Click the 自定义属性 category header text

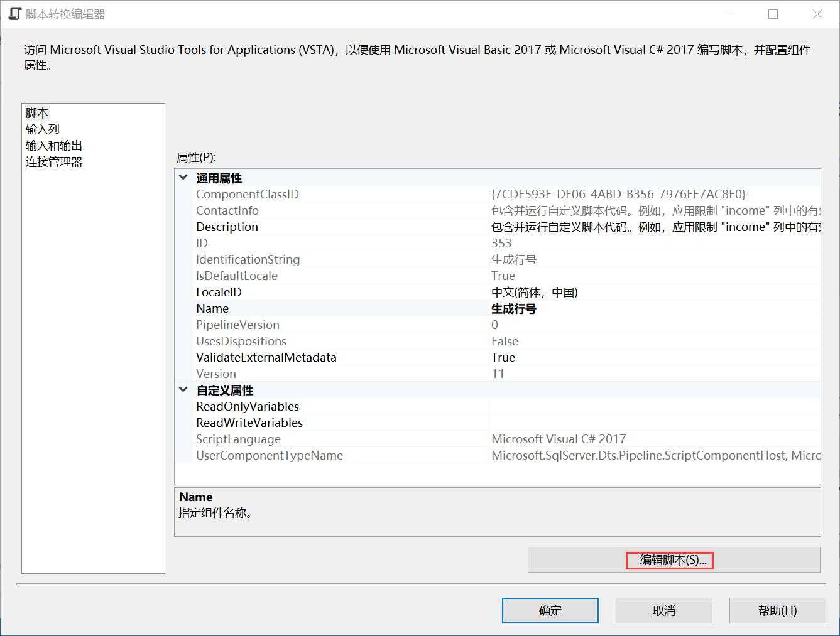click(x=224, y=390)
